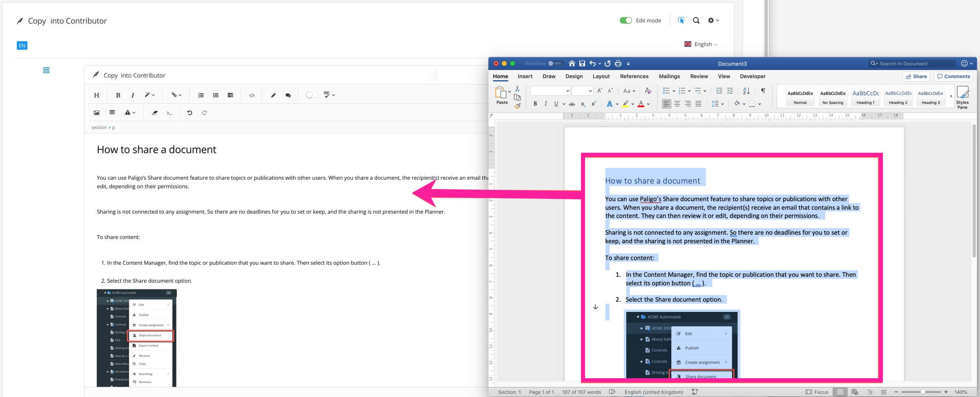Toggle Focus mode in Word status bar
Viewport: 980px width, 397px height.
click(816, 392)
